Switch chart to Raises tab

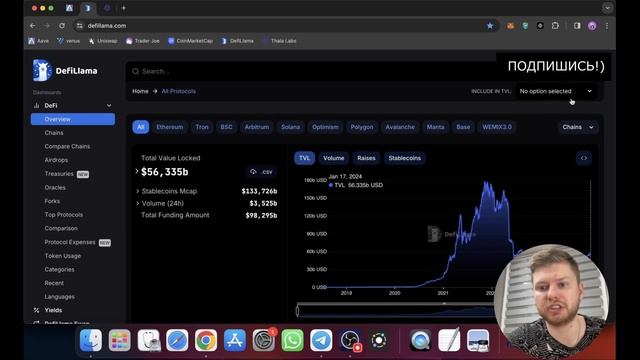point(366,158)
